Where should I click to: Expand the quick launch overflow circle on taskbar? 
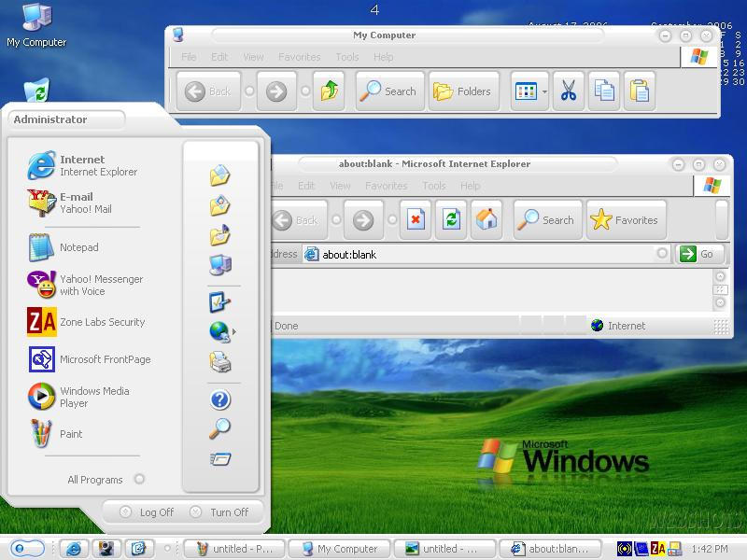167,549
